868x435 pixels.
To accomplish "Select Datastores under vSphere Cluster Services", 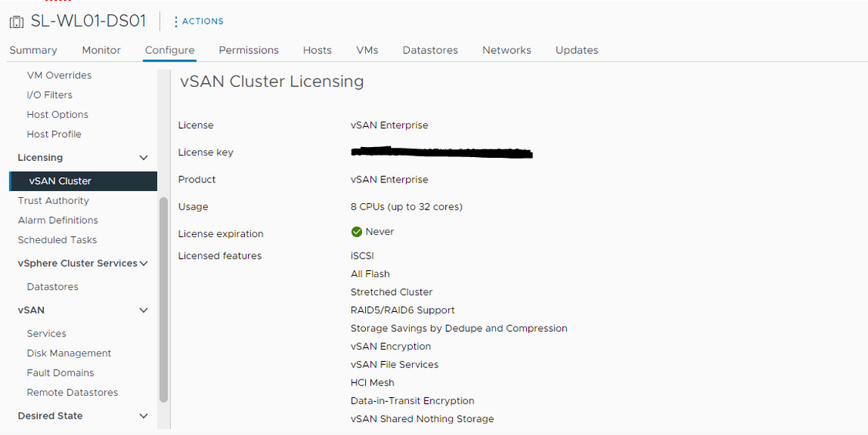I will 52,286.
